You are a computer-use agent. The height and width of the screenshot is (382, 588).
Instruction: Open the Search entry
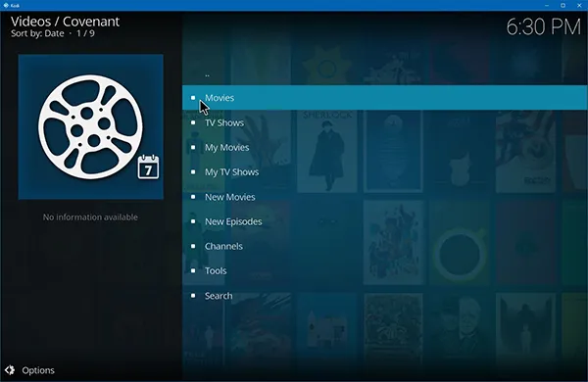(385, 296)
